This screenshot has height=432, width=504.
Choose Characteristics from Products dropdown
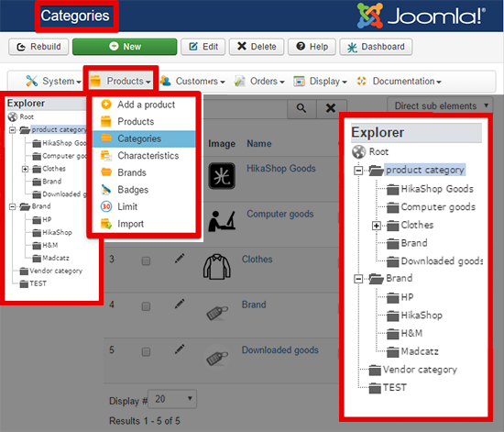point(144,156)
